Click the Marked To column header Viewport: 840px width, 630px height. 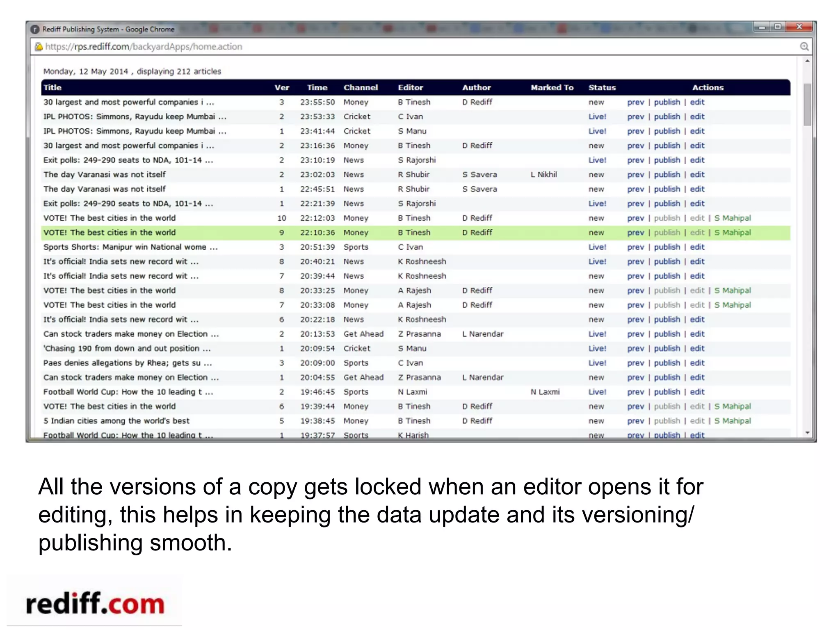pos(552,87)
